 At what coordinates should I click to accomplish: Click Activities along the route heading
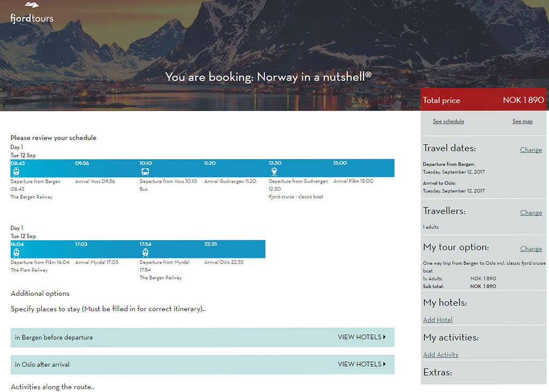point(53,387)
